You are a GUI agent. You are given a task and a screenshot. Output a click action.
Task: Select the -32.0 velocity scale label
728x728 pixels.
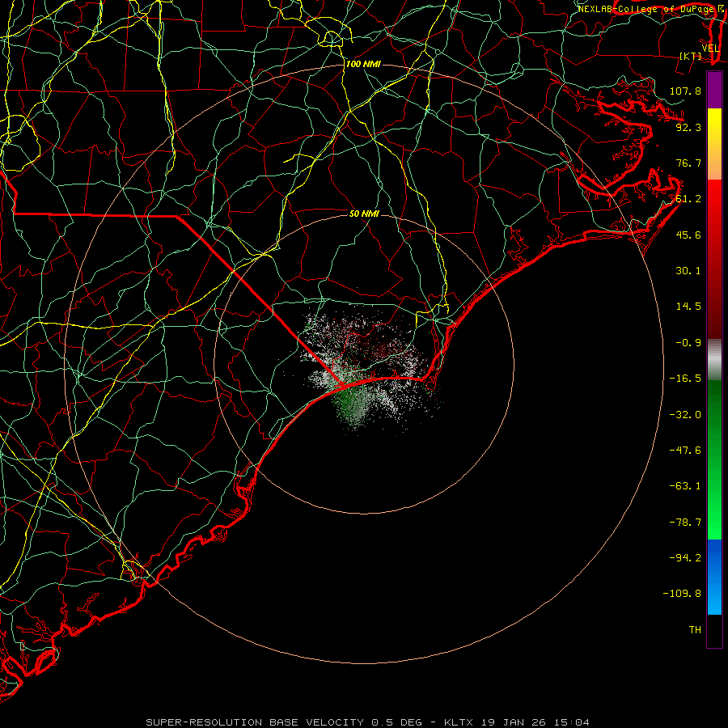(x=685, y=415)
